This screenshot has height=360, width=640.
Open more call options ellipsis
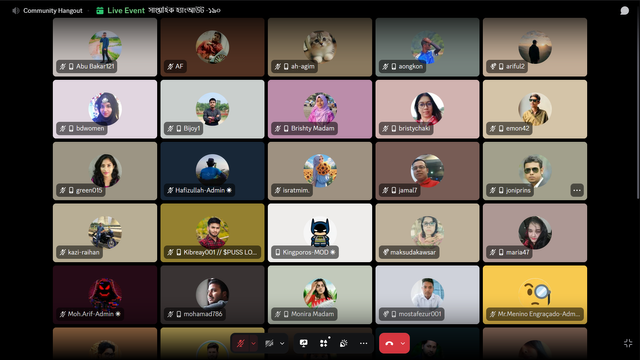(x=364, y=343)
